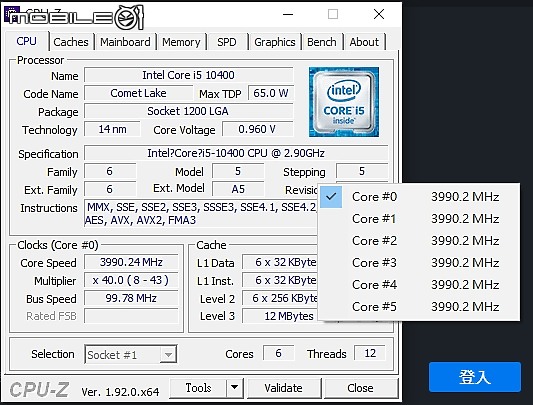Click the Specification field 'i5-10400 CPU @ 2.90GHz'
Screen dimensions: 533x405
(236, 153)
